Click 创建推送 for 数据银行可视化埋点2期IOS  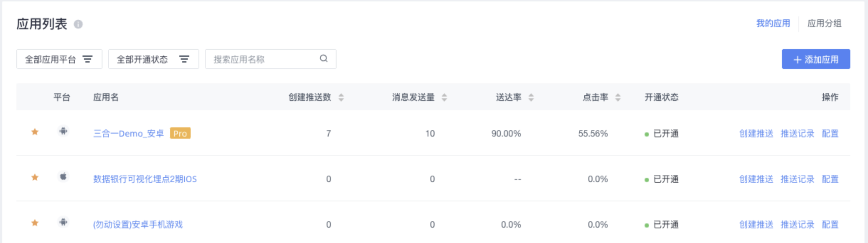756,179
